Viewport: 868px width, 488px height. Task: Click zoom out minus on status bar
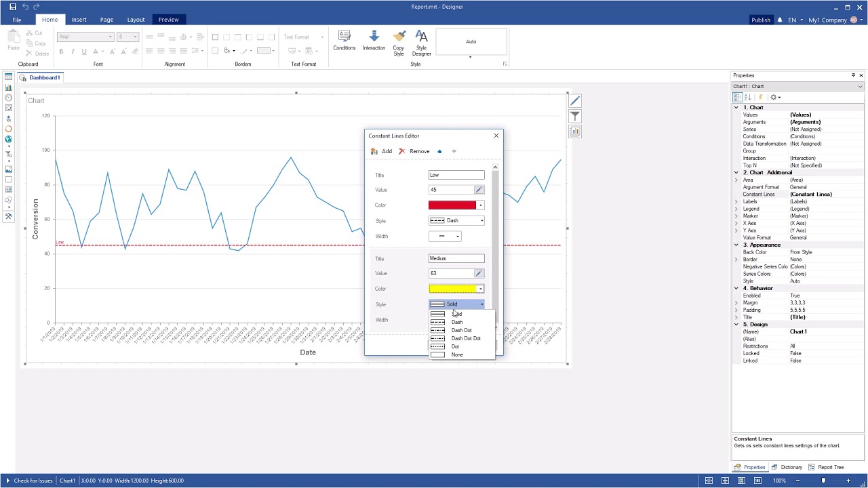(799, 481)
